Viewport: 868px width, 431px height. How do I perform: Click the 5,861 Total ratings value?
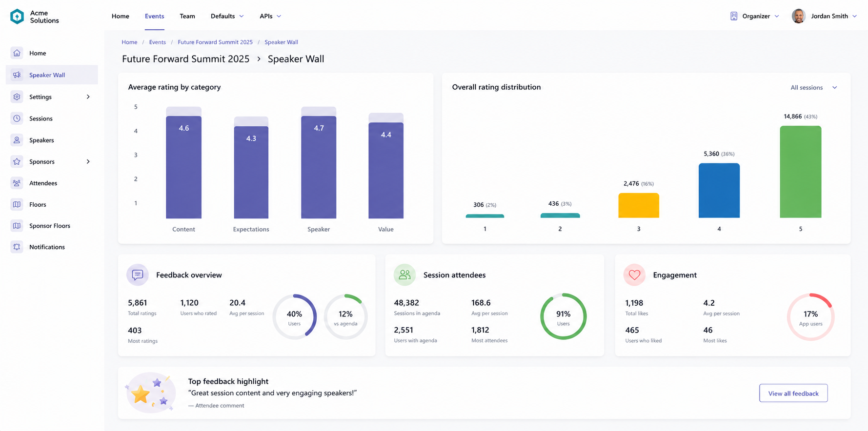tap(138, 303)
